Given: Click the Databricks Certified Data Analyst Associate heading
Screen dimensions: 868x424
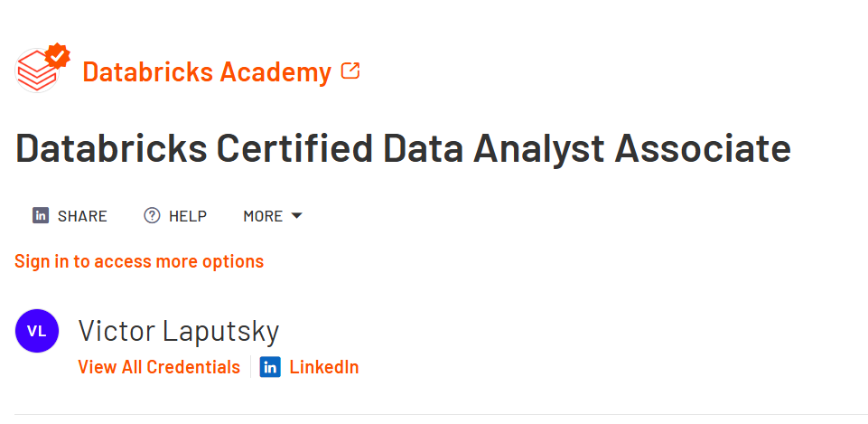Looking at the screenshot, I should 403,148.
